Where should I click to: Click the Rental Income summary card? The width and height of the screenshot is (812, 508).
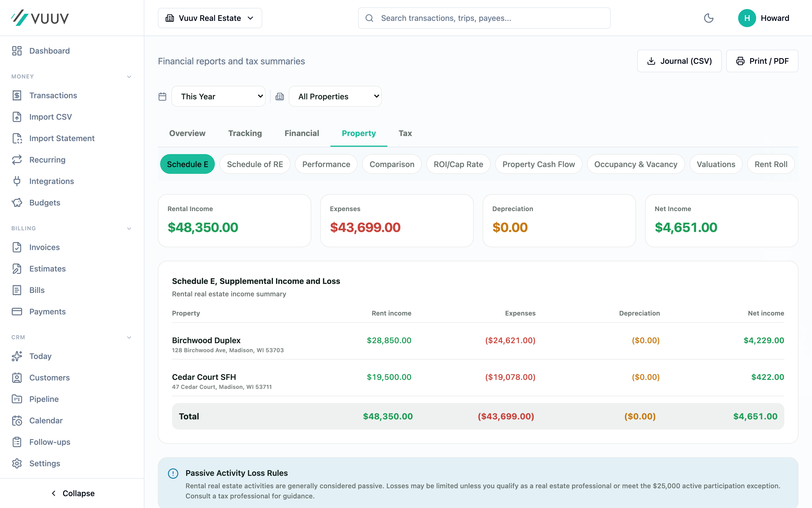234,221
